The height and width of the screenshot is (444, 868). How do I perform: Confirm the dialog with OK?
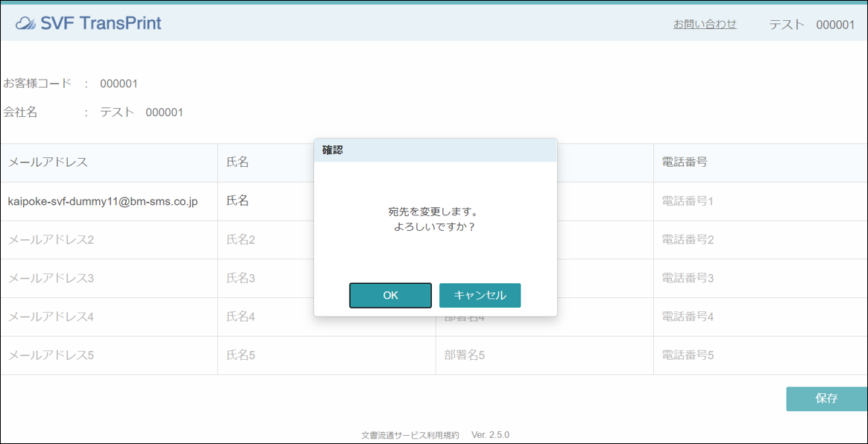(x=390, y=295)
